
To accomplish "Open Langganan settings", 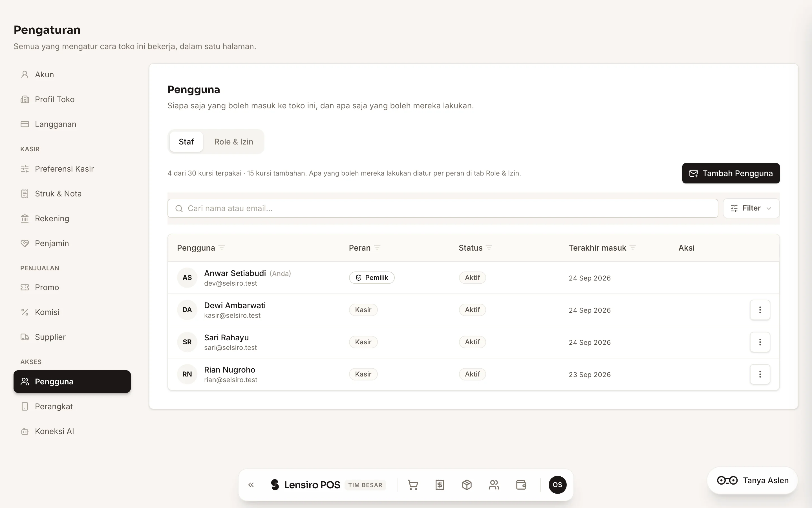I will point(72,124).
